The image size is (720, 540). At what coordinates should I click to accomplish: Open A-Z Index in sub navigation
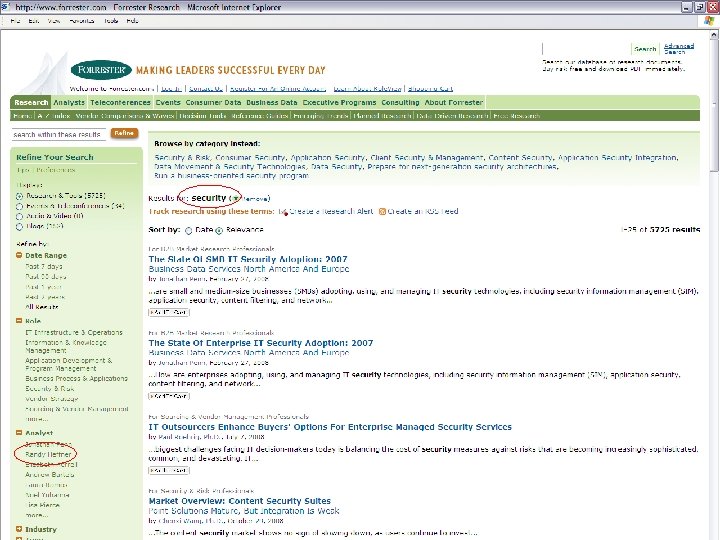[x=54, y=116]
